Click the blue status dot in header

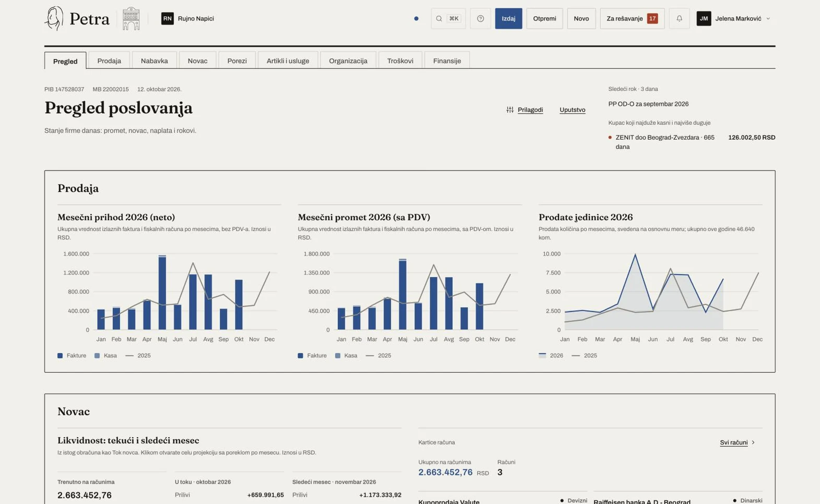point(416,18)
